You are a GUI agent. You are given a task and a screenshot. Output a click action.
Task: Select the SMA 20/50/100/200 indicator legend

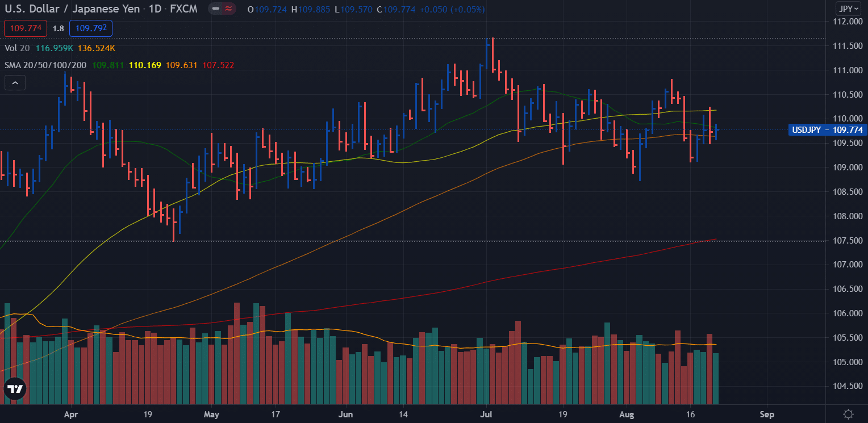coord(45,65)
